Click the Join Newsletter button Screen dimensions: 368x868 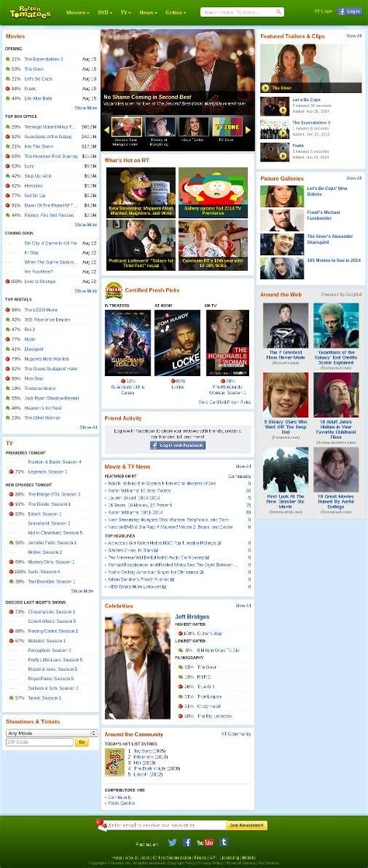coord(247,825)
